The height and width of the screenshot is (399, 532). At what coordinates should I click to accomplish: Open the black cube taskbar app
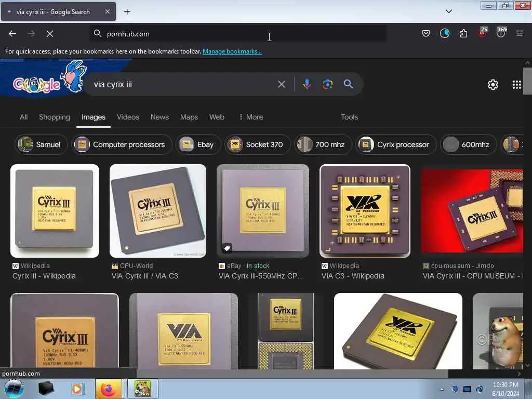coord(46,389)
